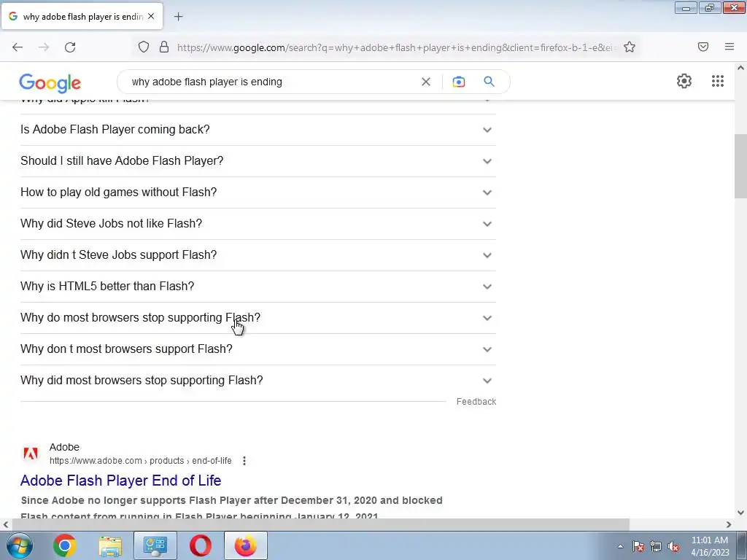Open Windows Explorer from the taskbar
This screenshot has height=560, width=747.
point(110,545)
